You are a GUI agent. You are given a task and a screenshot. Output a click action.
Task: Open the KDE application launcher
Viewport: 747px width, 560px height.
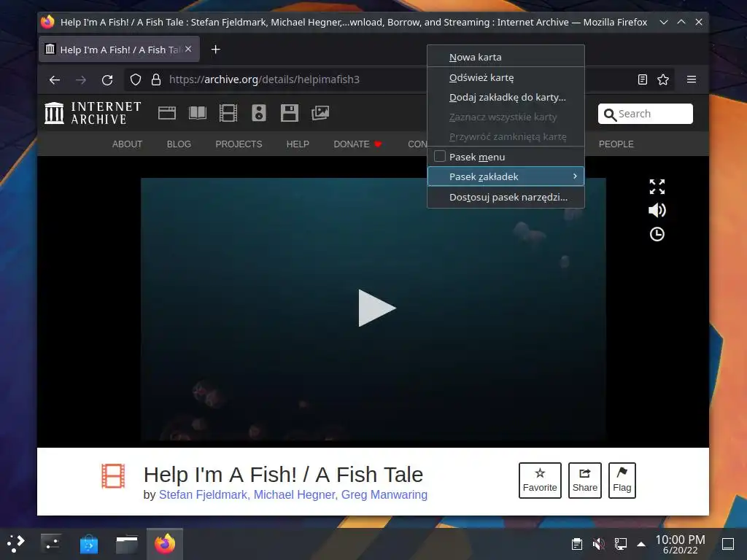pyautogui.click(x=15, y=543)
